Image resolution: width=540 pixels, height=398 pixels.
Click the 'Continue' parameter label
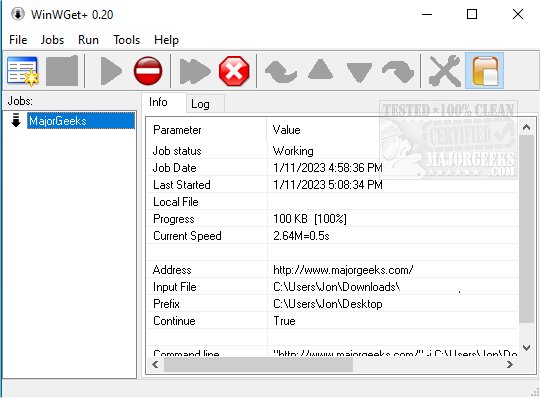coord(174,321)
